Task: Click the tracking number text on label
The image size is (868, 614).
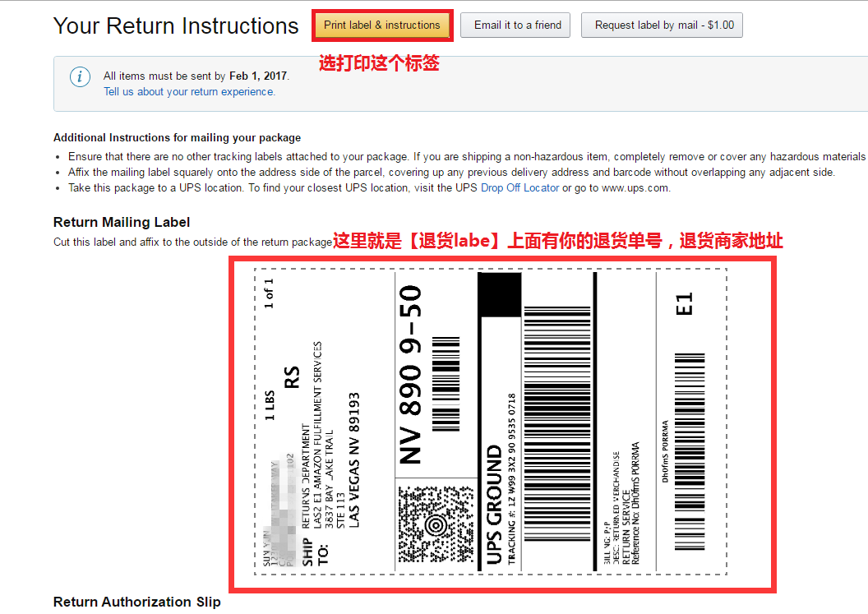Action: click(511, 479)
